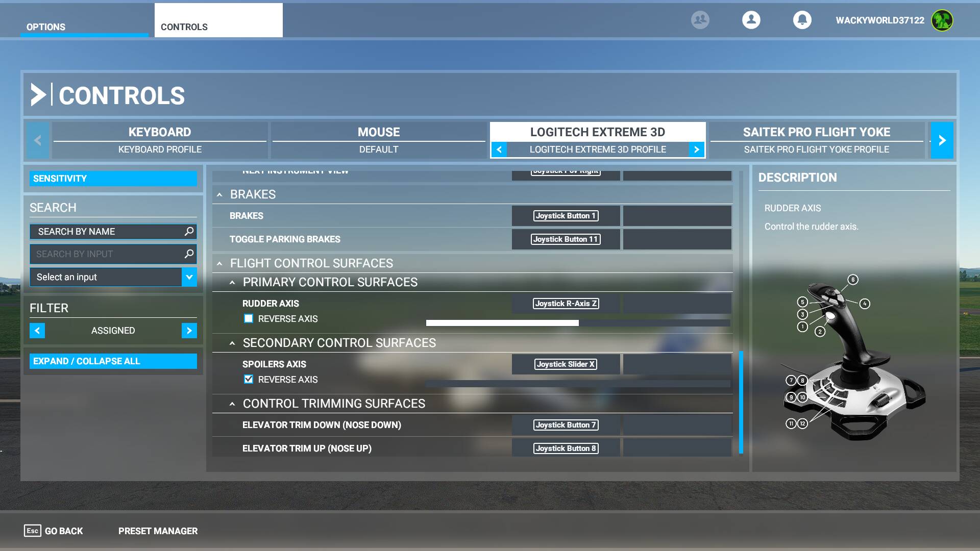
Task: Open the Select an input dropdown
Action: pos(189,277)
